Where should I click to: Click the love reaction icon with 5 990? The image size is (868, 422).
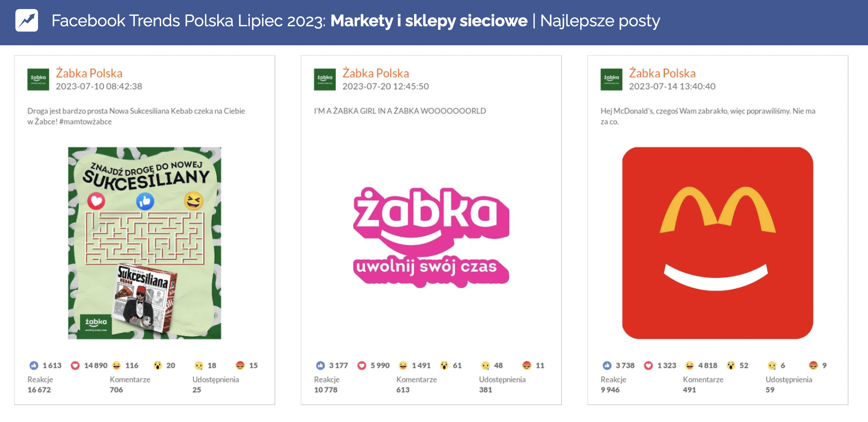pyautogui.click(x=362, y=365)
